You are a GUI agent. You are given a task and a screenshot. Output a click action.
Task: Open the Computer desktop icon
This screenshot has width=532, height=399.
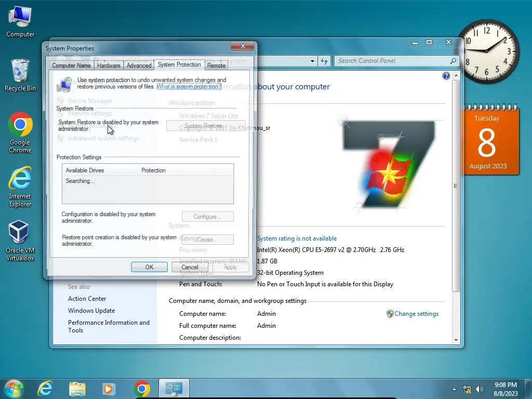click(x=20, y=22)
